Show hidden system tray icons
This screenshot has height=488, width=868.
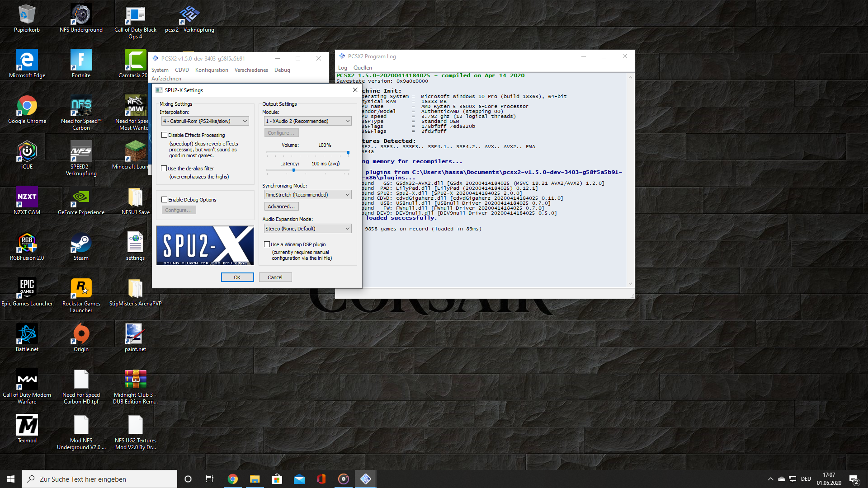click(770, 479)
